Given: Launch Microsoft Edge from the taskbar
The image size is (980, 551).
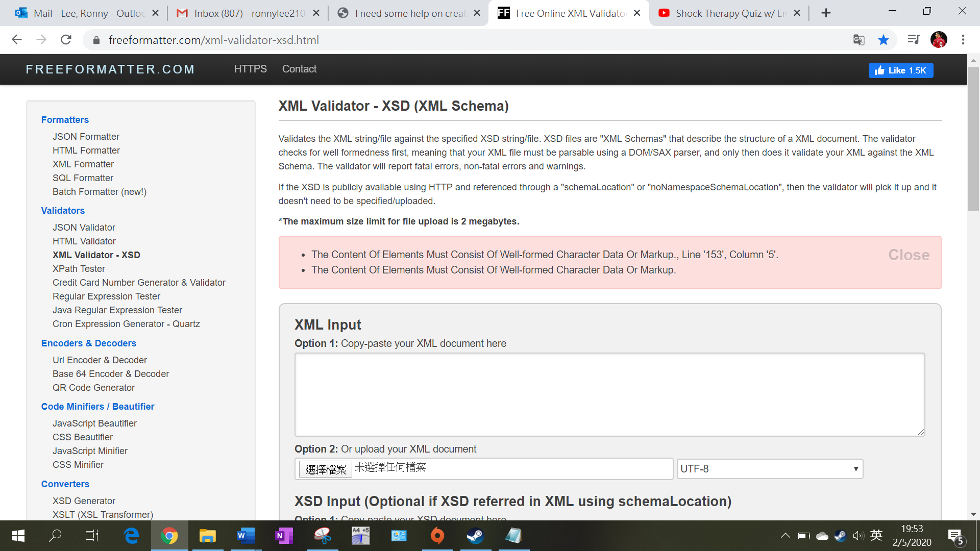Looking at the screenshot, I should click(x=132, y=536).
